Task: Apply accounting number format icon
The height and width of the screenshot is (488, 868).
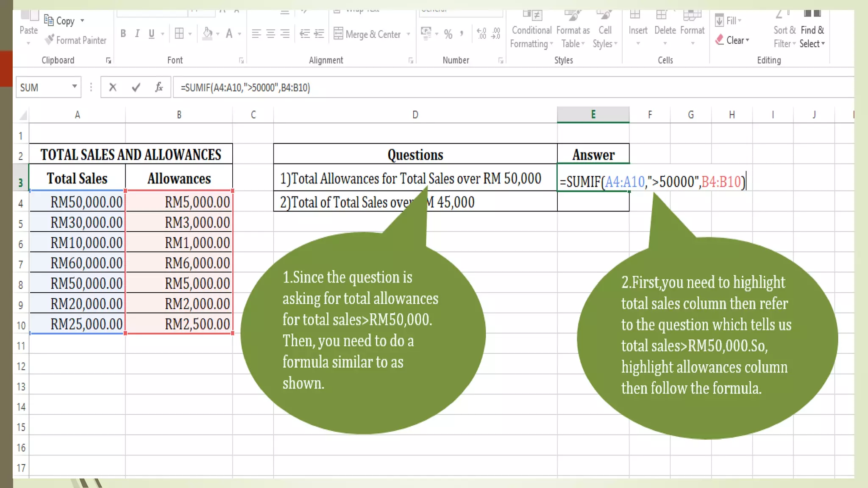Action: [426, 33]
